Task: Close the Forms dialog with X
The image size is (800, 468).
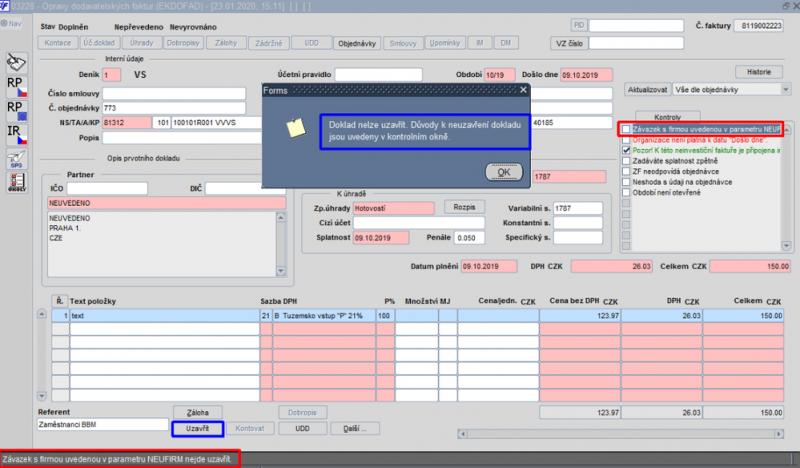Action: 523,90
